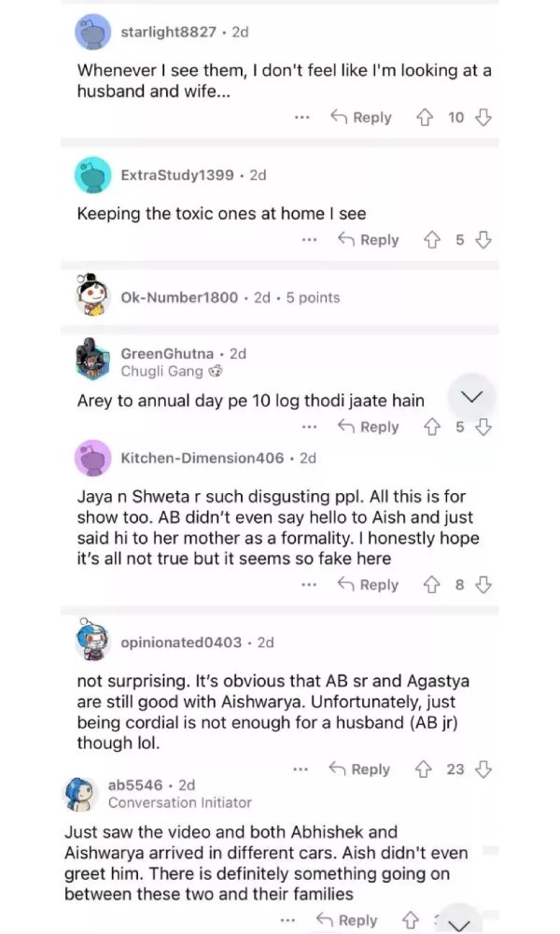Image resolution: width=560 pixels, height=934 pixels.
Task: Click opinionated0403's avatar image
Action: coord(92,642)
